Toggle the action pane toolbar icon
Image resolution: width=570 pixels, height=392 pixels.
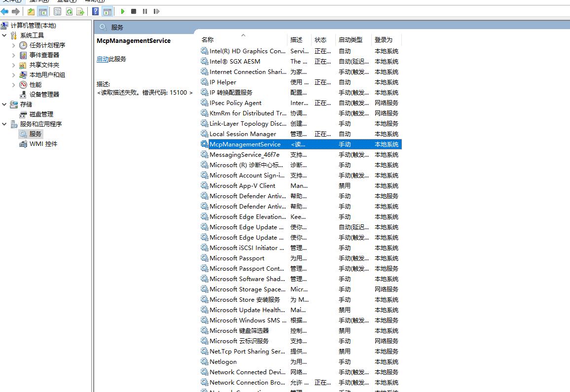(x=107, y=12)
